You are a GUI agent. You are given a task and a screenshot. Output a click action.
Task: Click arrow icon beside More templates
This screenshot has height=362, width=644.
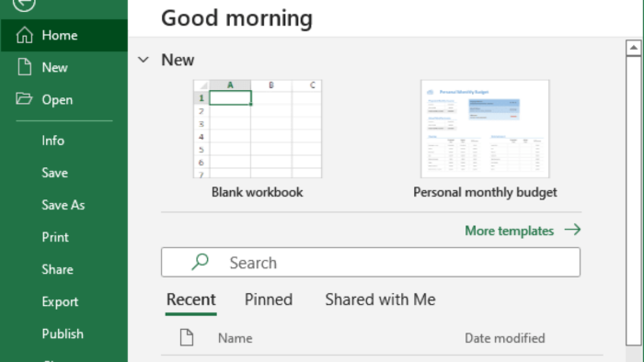tap(572, 230)
